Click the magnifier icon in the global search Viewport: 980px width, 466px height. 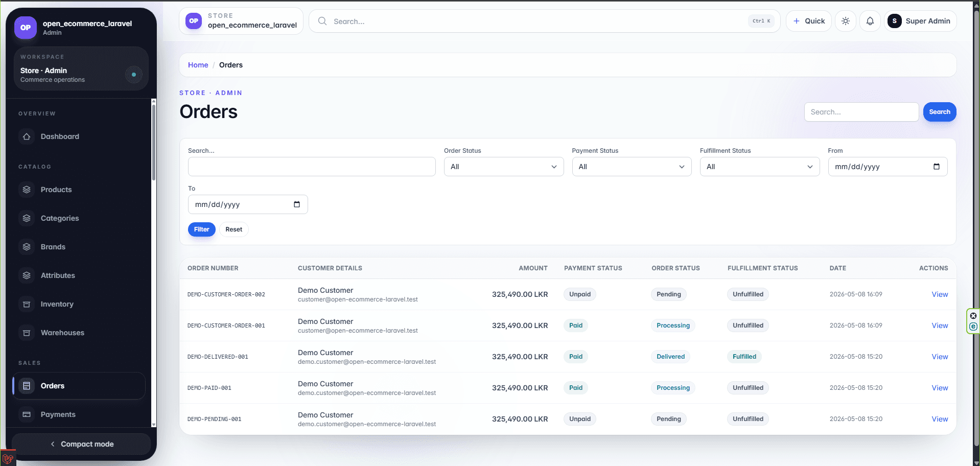(x=322, y=21)
